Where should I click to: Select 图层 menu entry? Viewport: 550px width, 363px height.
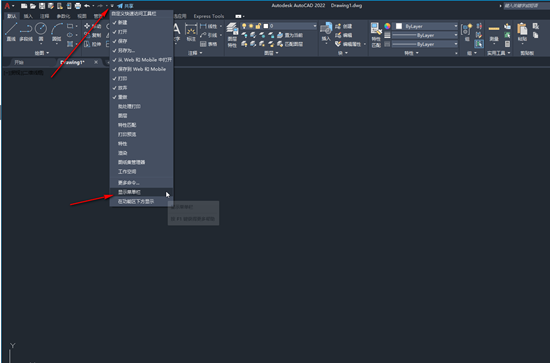click(x=141, y=116)
